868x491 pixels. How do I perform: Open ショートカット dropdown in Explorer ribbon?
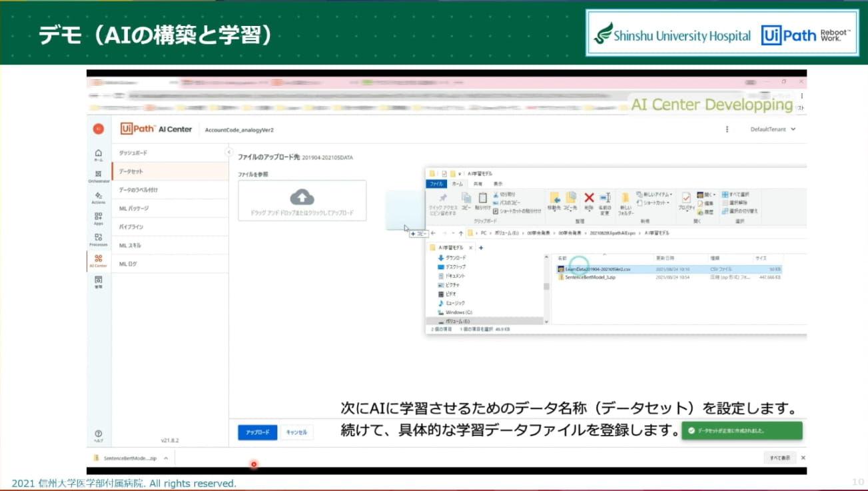click(x=653, y=203)
